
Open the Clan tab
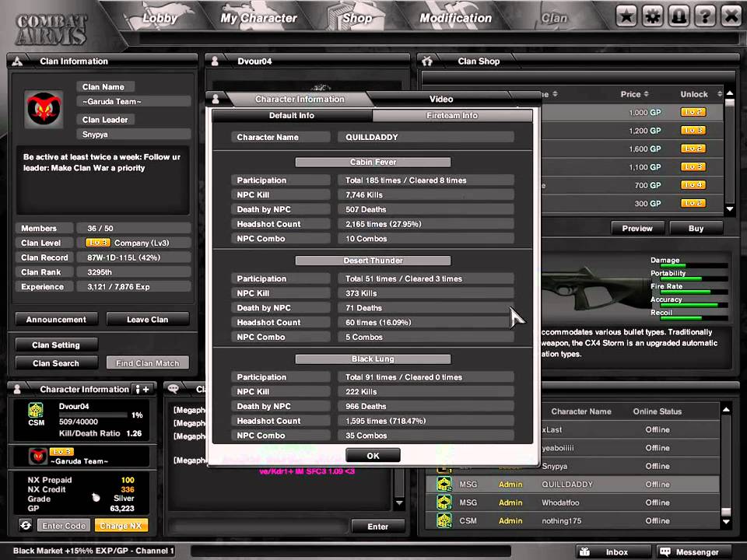555,18
